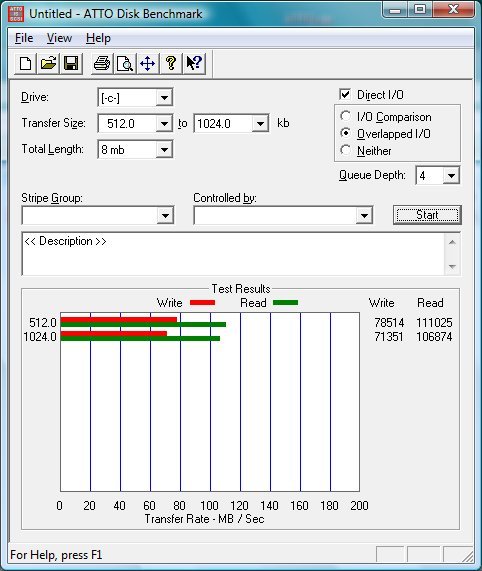Viewport: 482px width, 571px height.
Task: Click the Print toolbar icon
Action: tap(102, 64)
